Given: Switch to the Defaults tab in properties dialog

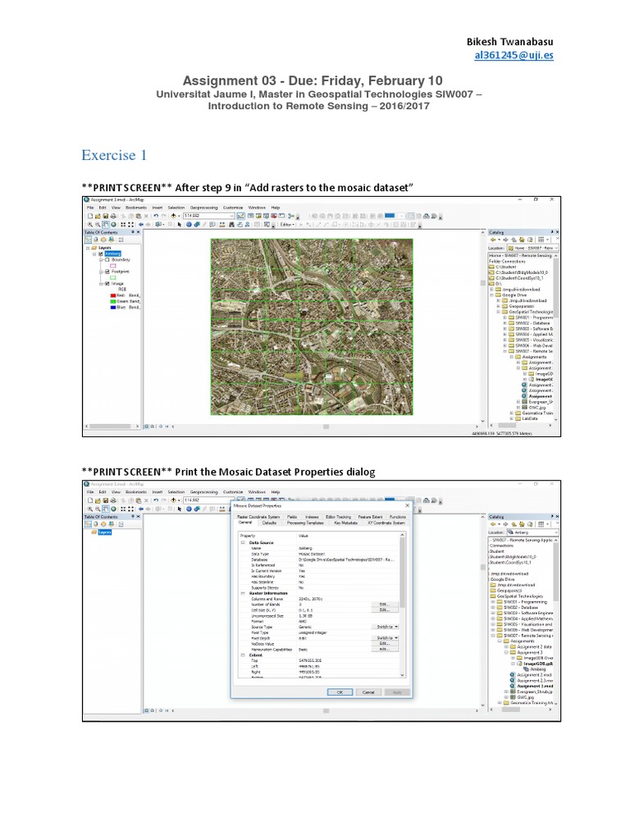Looking at the screenshot, I should pyautogui.click(x=269, y=523).
